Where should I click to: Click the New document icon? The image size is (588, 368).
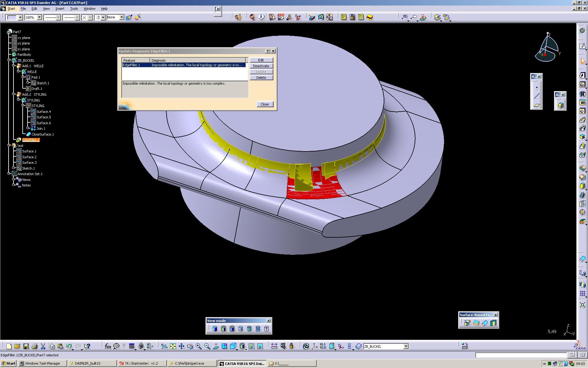tap(9, 346)
